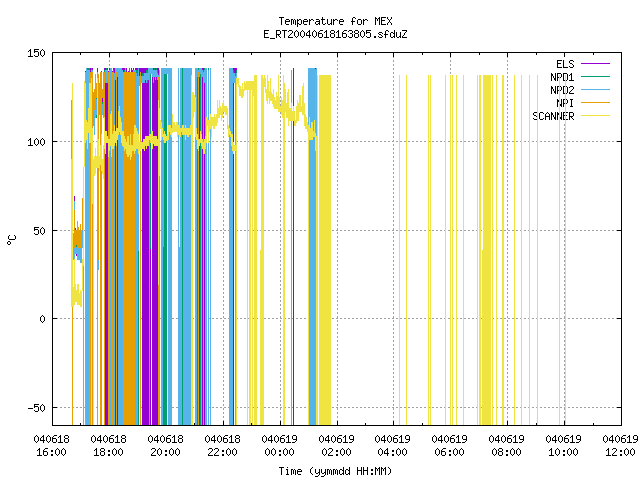Click the 00:00 x-axis time label
The width and height of the screenshot is (640, 480).
[279, 452]
